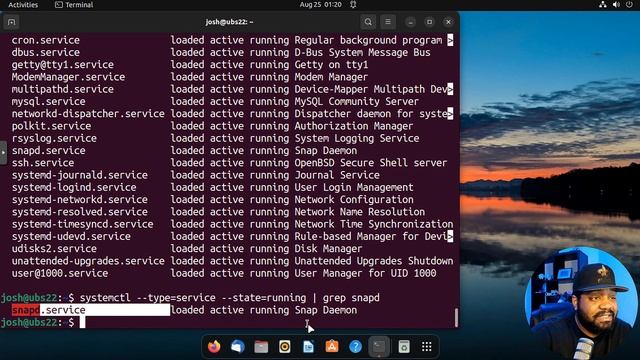This screenshot has width=640, height=360.
Task: Click the webcam overlay of the presenter
Action: click(x=581, y=304)
